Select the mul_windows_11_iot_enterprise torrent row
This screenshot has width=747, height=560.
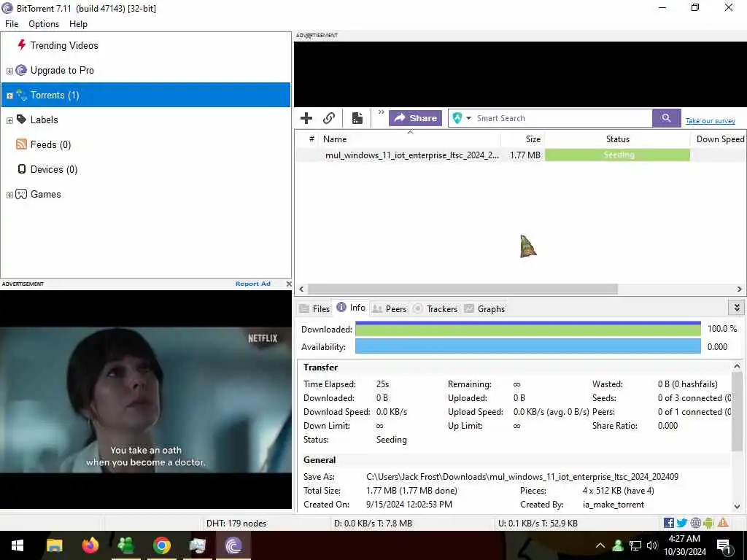(x=520, y=155)
